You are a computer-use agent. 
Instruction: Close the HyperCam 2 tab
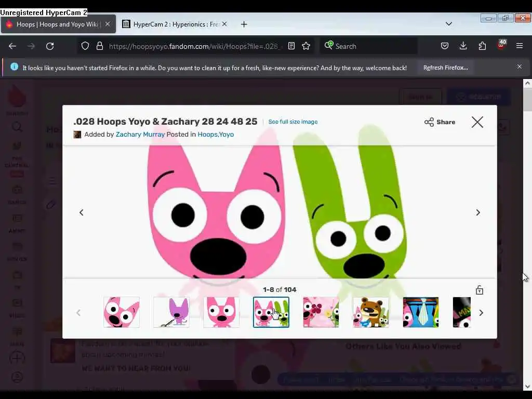(x=224, y=24)
